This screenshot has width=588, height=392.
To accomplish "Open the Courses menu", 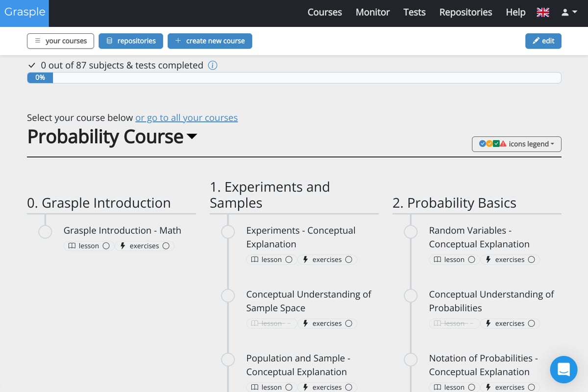I will point(324,13).
